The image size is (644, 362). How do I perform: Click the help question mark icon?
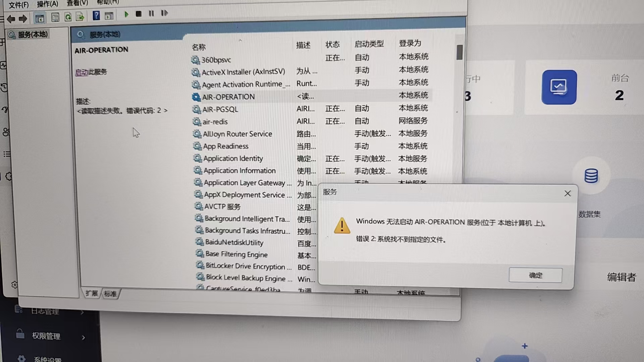(96, 15)
